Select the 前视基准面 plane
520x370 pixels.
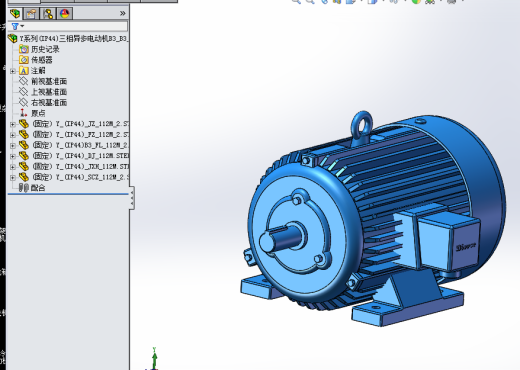click(x=43, y=81)
